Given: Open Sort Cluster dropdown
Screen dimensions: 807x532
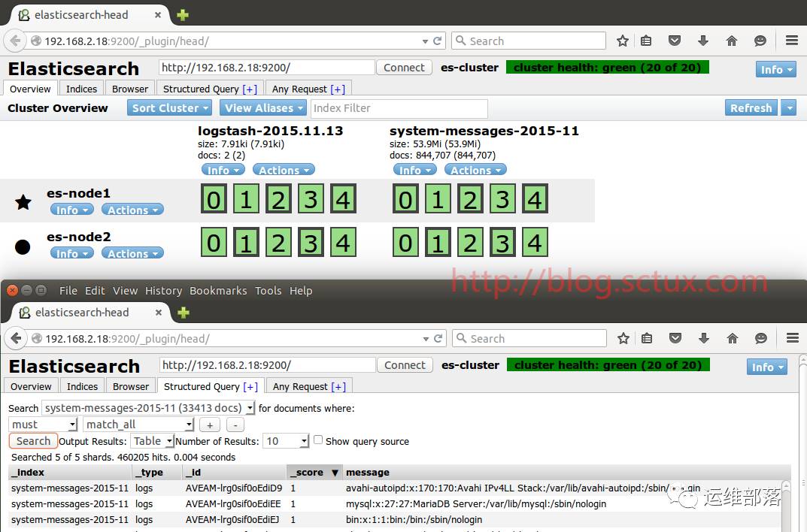Looking at the screenshot, I should coord(169,108).
